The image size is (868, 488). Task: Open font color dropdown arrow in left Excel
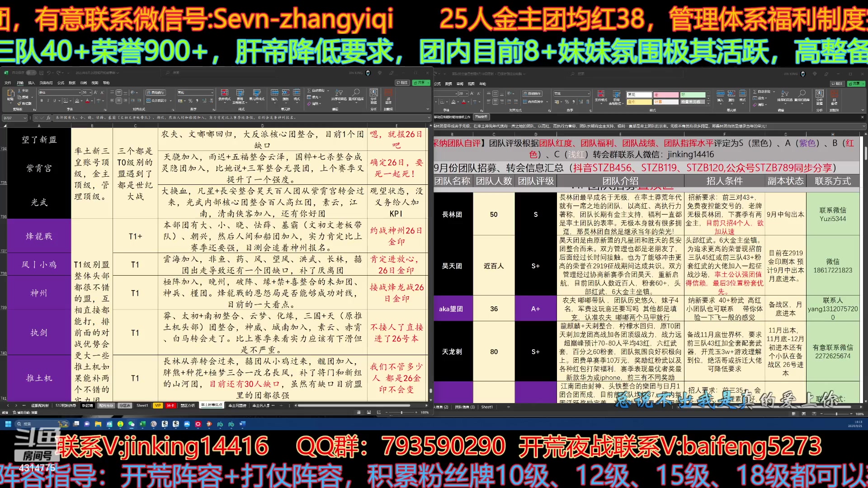click(92, 101)
